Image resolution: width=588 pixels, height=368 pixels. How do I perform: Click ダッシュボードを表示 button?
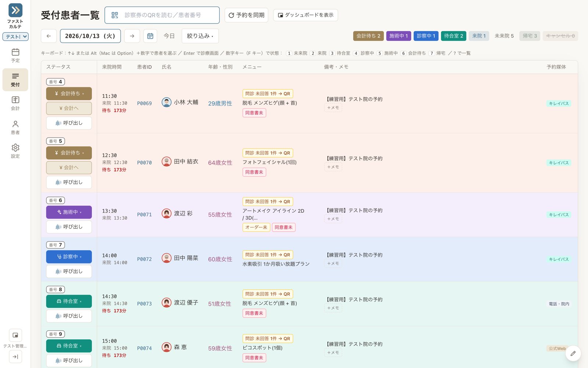[305, 15]
